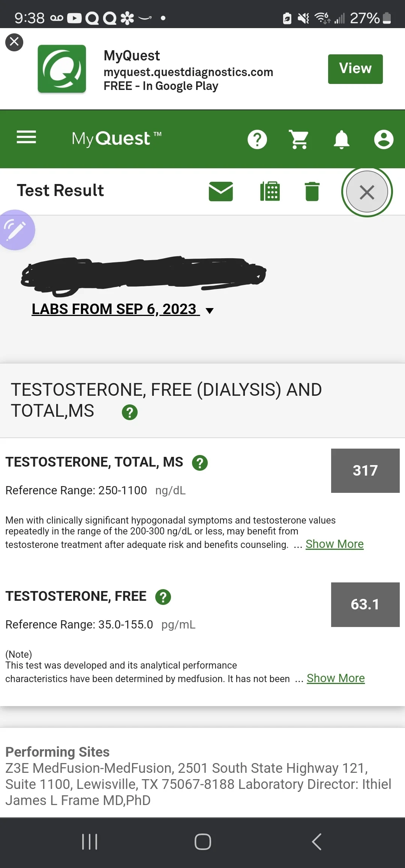
Task: Open the notifications bell
Action: tap(341, 139)
